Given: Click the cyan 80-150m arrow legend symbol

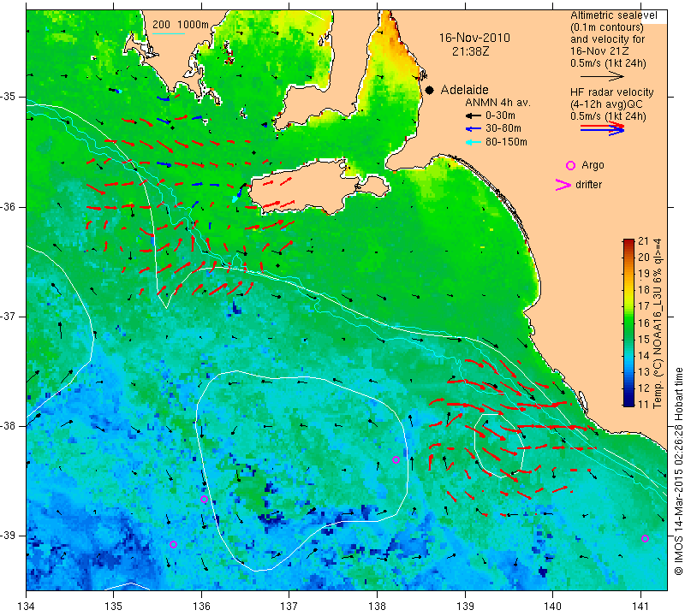Looking at the screenshot, I should pyautogui.click(x=473, y=142).
